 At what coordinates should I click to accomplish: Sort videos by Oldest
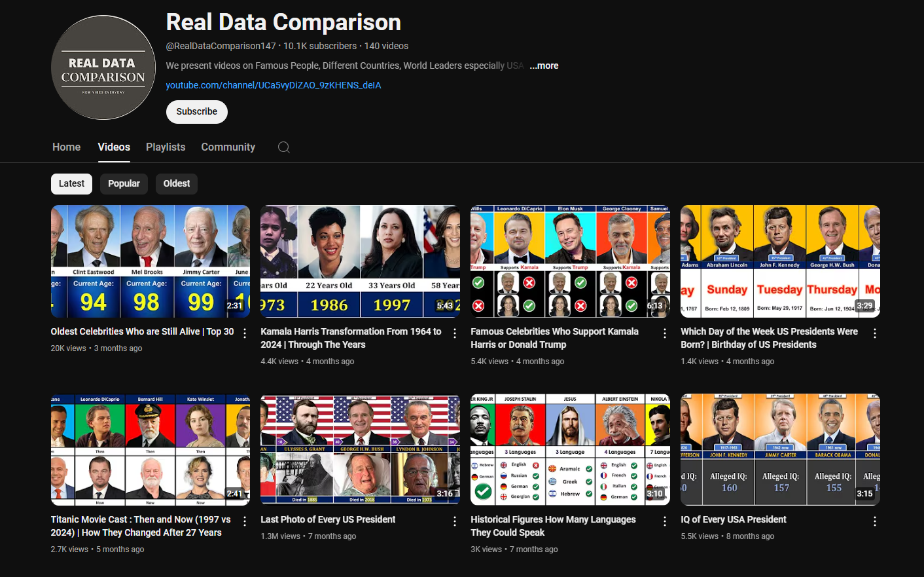pos(177,184)
